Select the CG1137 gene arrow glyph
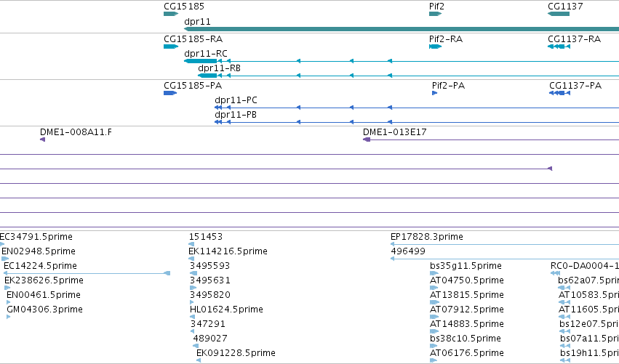The width and height of the screenshot is (619, 364). [x=559, y=15]
